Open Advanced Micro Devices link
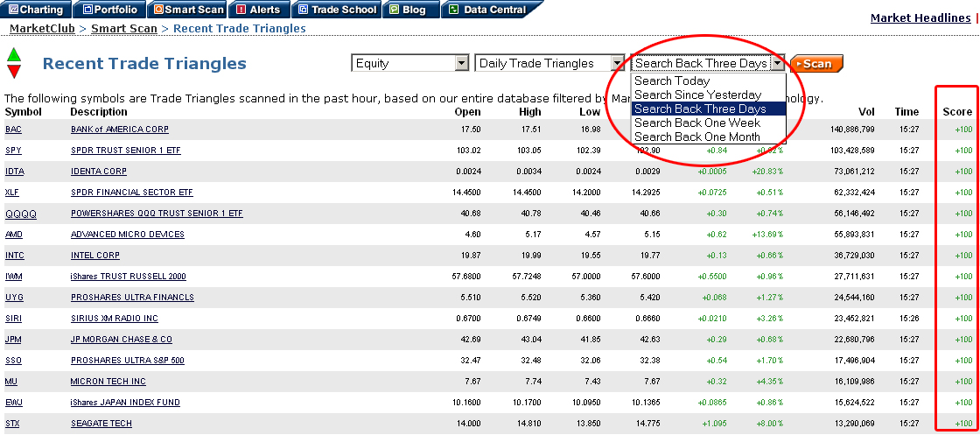980x435 pixels. [128, 235]
